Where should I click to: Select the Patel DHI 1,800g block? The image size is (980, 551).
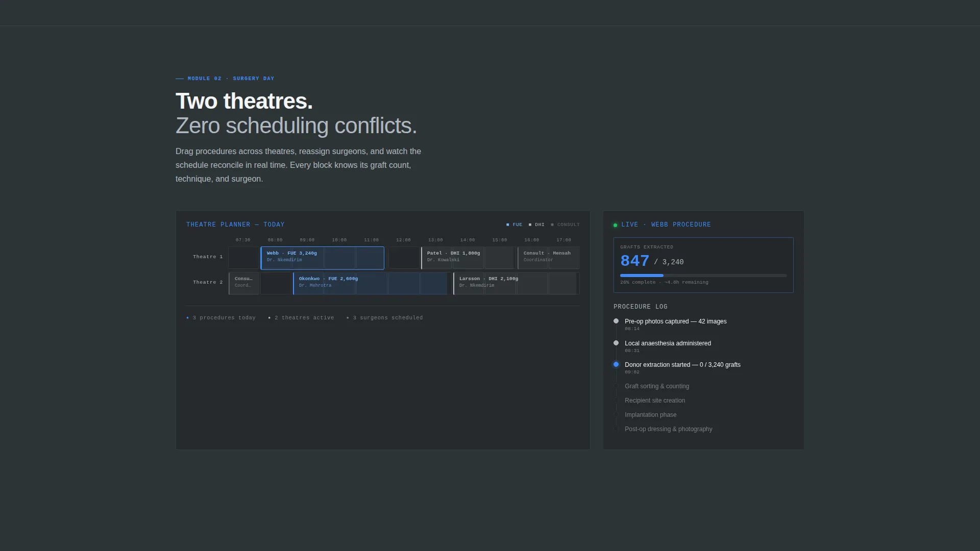pyautogui.click(x=468, y=258)
